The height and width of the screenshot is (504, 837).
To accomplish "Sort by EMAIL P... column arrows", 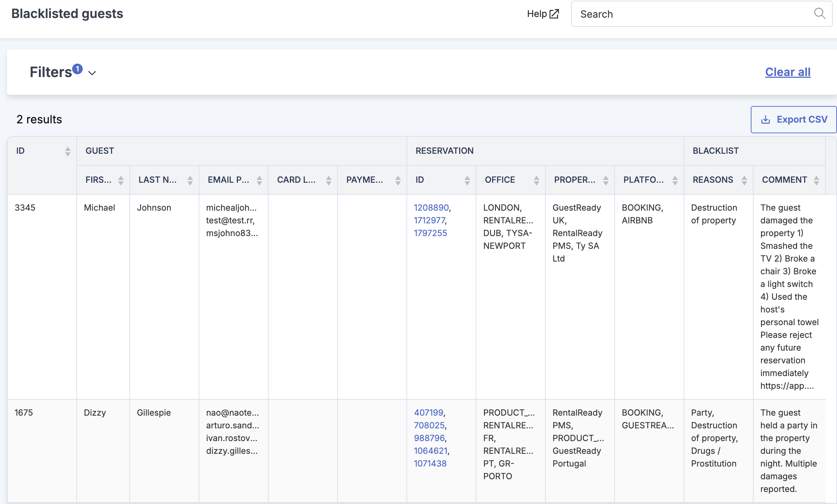I will pos(259,180).
